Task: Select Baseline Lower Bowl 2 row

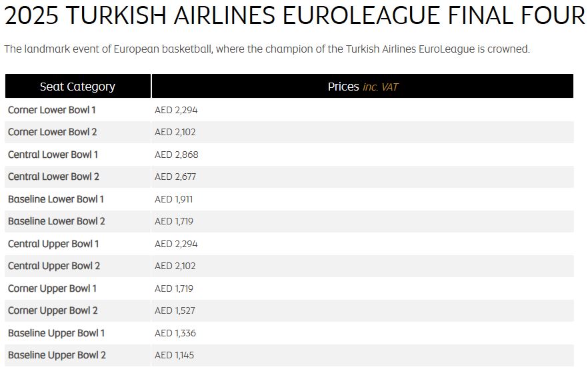Action: 57,221
